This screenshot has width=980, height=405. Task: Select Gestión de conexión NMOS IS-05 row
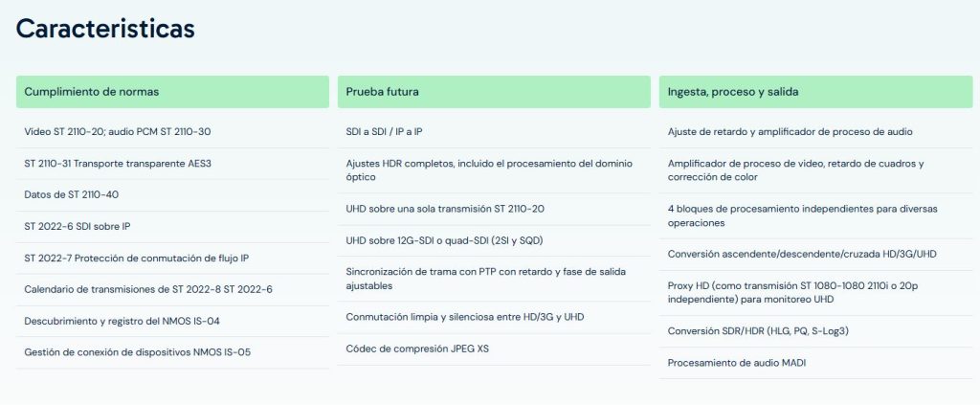[172, 352]
